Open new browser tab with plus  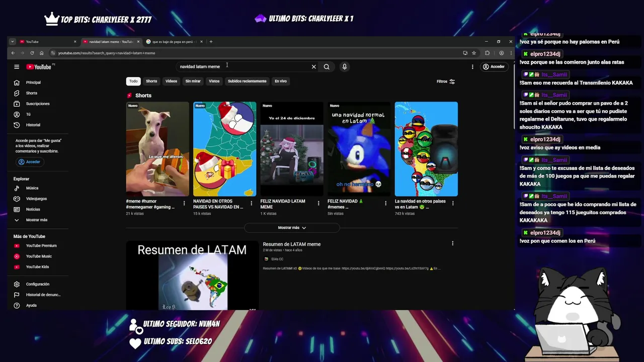(211, 42)
